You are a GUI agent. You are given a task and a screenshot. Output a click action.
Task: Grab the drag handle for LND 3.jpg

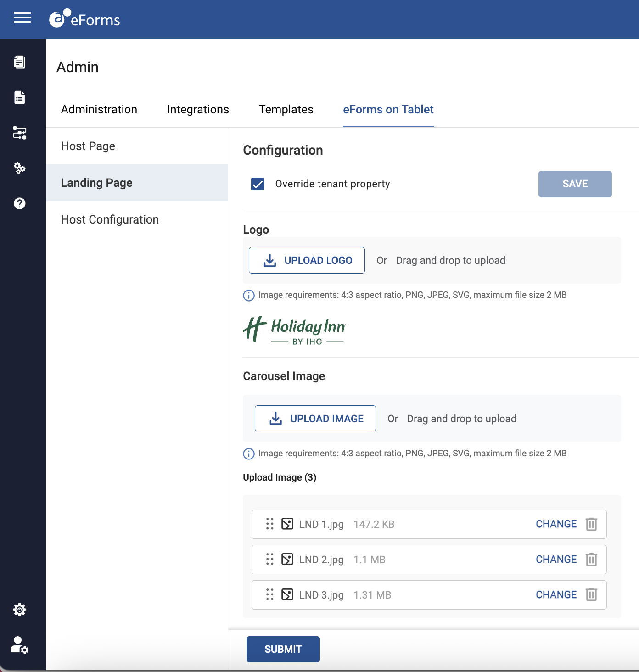tap(270, 594)
